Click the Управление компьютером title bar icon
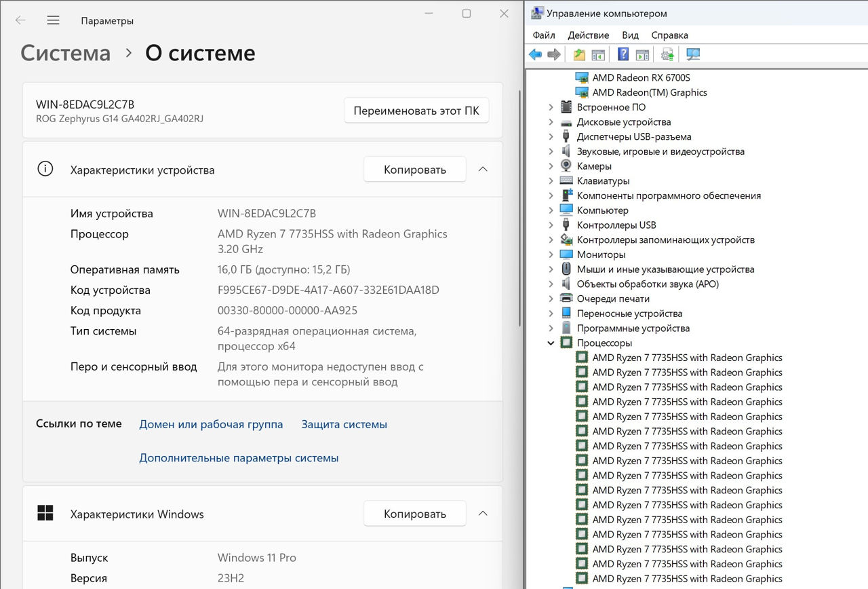 click(536, 13)
